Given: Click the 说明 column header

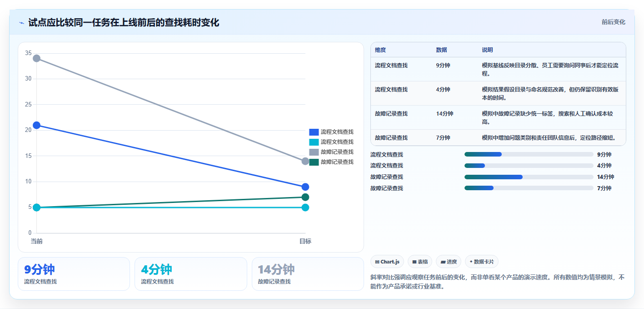Looking at the screenshot, I should (x=487, y=50).
